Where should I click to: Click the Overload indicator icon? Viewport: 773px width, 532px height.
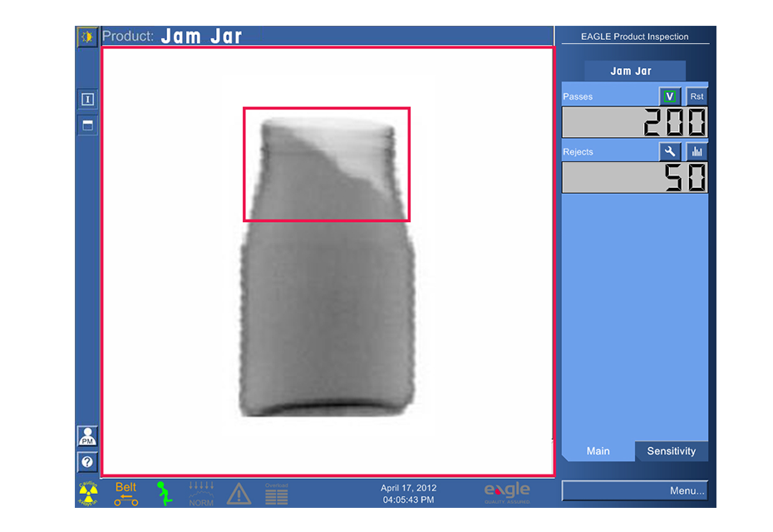(277, 493)
